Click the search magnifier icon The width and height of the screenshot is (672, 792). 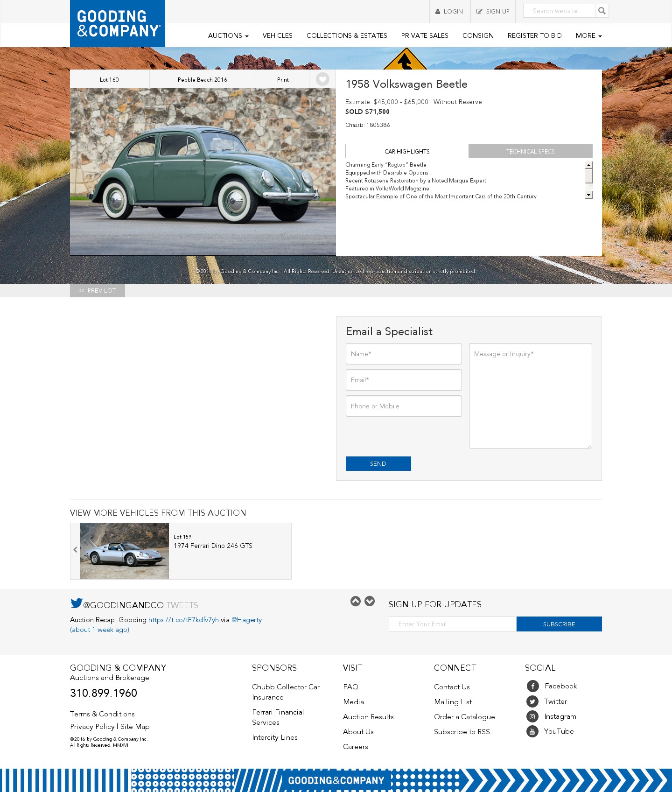pyautogui.click(x=602, y=11)
